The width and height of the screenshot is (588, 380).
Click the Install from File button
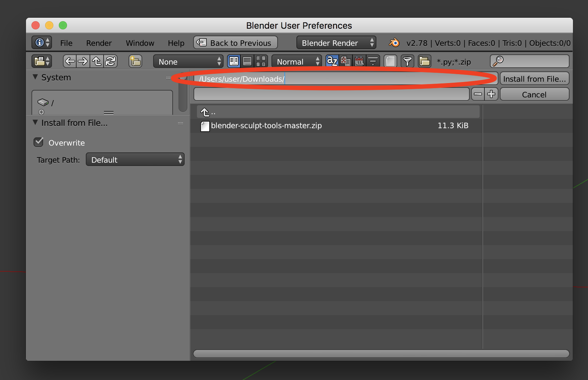(535, 79)
